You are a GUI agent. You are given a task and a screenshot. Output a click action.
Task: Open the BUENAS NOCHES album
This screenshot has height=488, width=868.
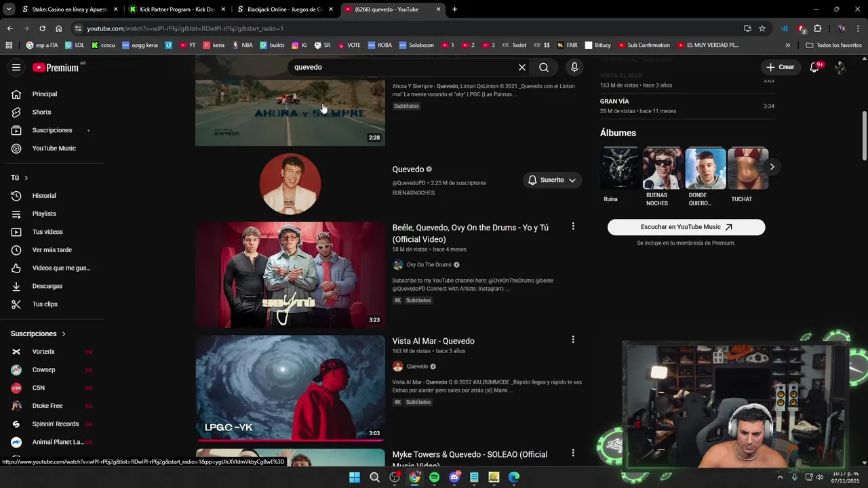[663, 177]
